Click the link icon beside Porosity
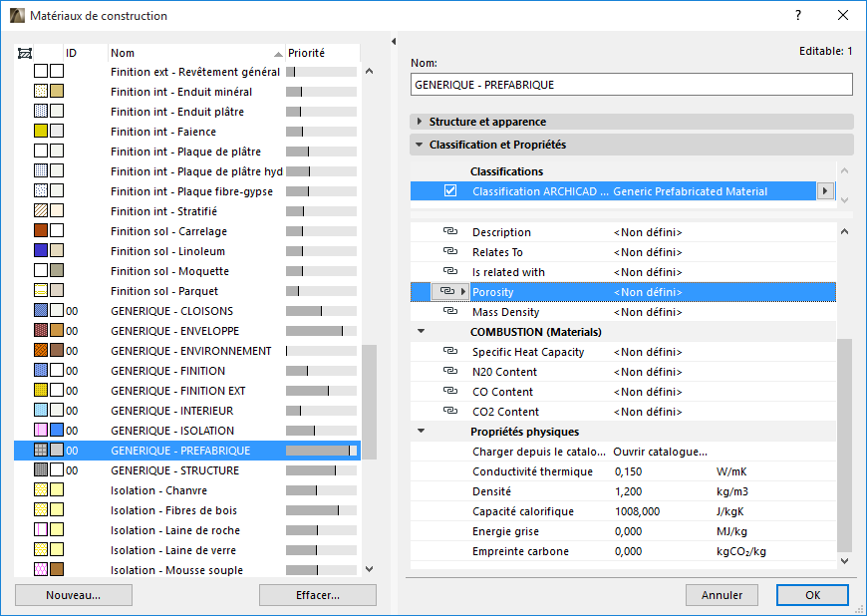Viewport: 867px width, 616px height. 446,291
